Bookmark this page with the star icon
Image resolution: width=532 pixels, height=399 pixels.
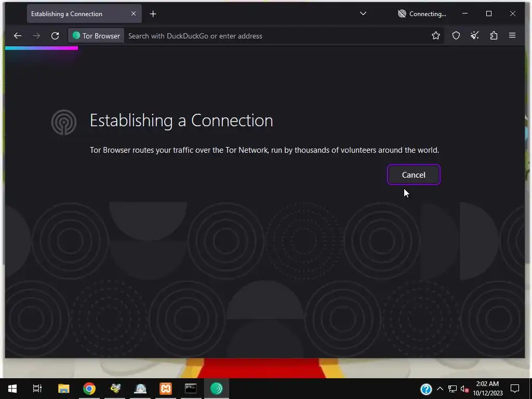click(x=436, y=35)
